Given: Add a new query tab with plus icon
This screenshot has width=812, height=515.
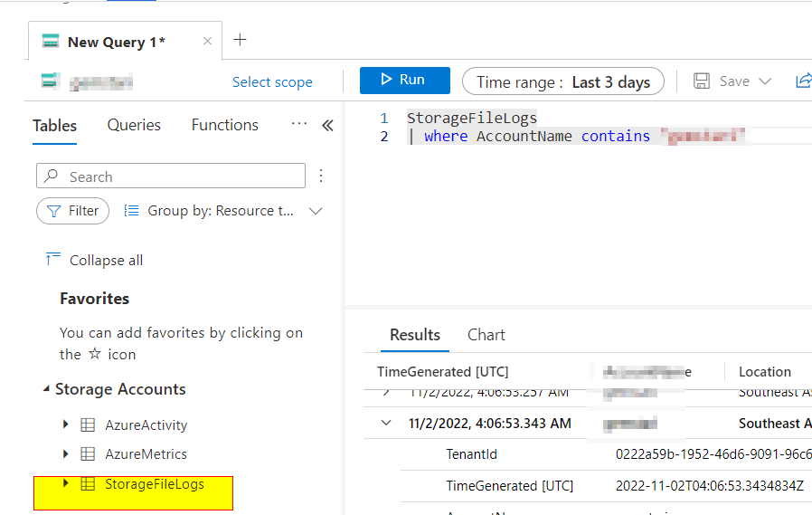Looking at the screenshot, I should coord(240,40).
